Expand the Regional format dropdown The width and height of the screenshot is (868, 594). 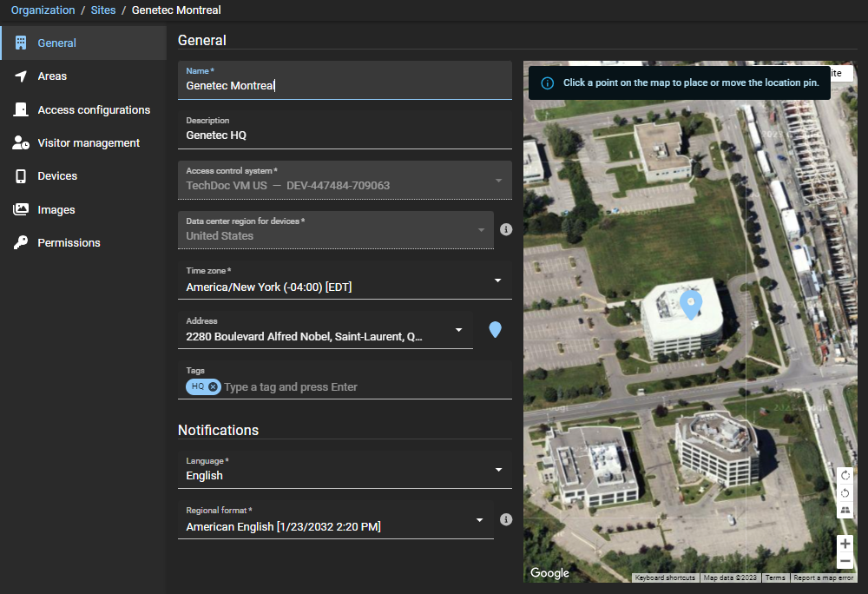pyautogui.click(x=480, y=520)
